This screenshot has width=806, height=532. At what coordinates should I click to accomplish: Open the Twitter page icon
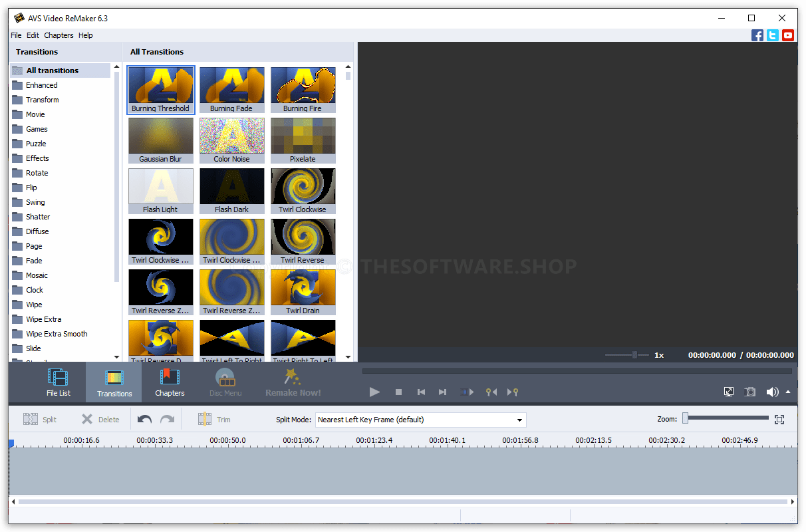pos(773,35)
